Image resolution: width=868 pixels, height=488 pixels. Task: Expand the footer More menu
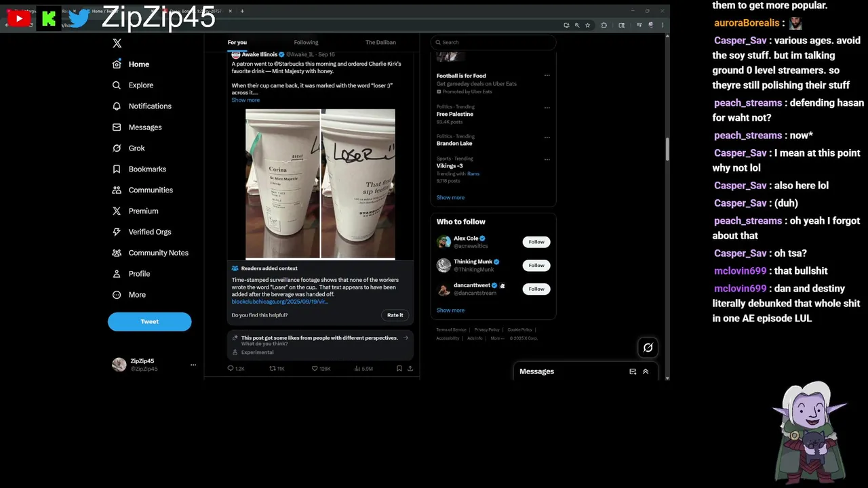click(497, 338)
